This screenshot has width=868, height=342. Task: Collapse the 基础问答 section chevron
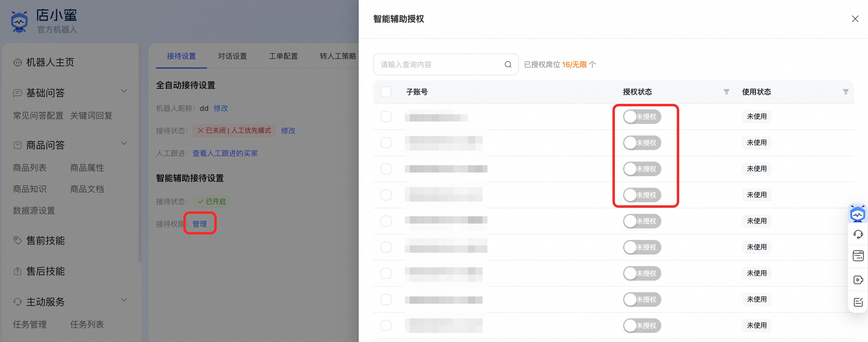124,91
